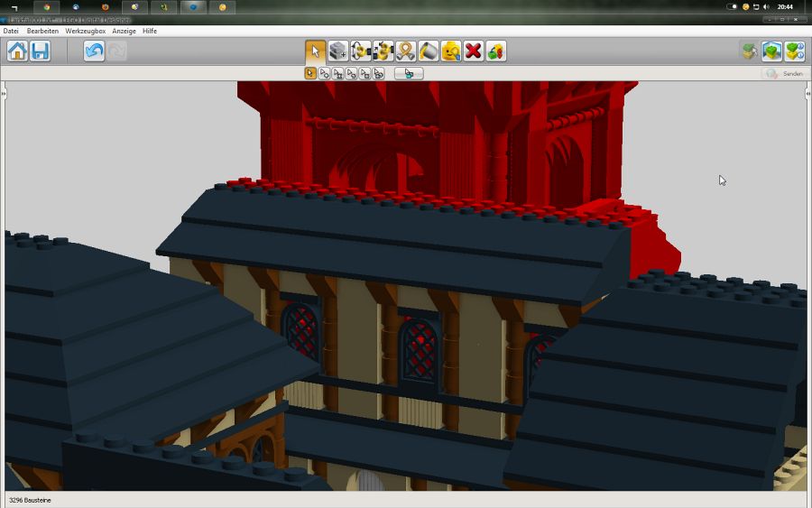Toggle single-brick selection mode
The width and height of the screenshot is (812, 508).
click(x=310, y=73)
